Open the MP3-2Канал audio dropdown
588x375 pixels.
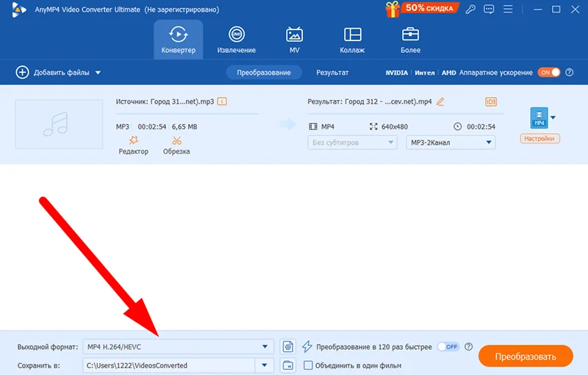tap(451, 143)
